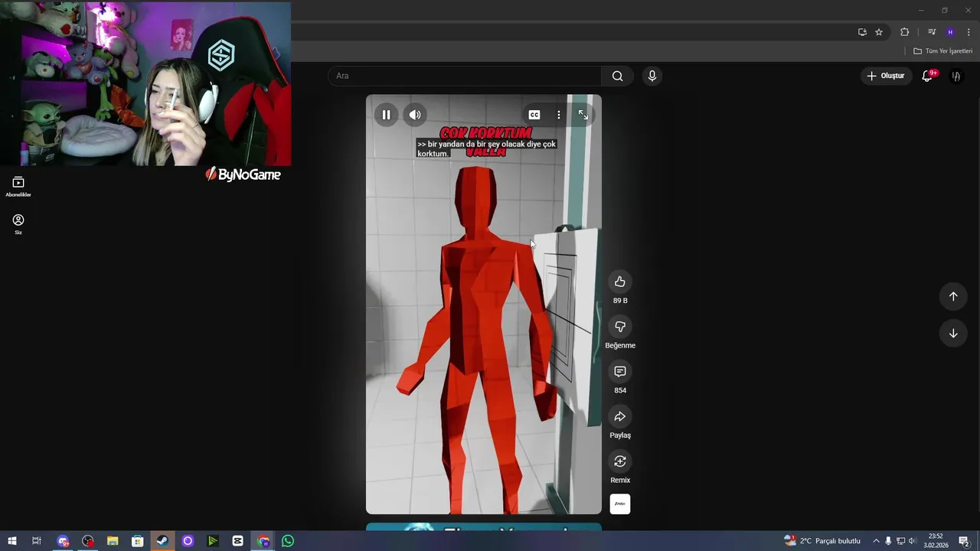Open Chrome media controls icon
The image size is (980, 551).
(932, 32)
